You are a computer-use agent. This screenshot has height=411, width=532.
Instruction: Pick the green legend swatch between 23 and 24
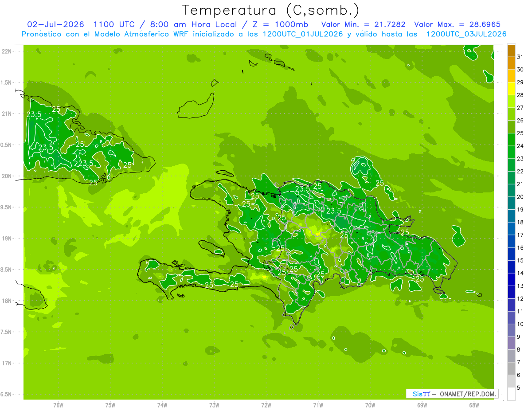511,152
